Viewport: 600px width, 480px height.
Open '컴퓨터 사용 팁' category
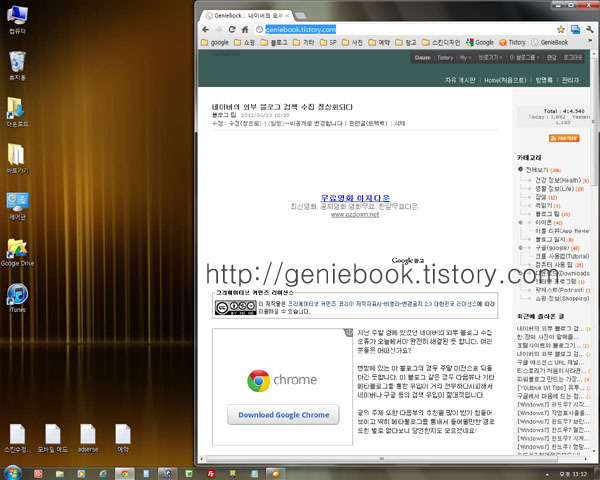(554, 264)
